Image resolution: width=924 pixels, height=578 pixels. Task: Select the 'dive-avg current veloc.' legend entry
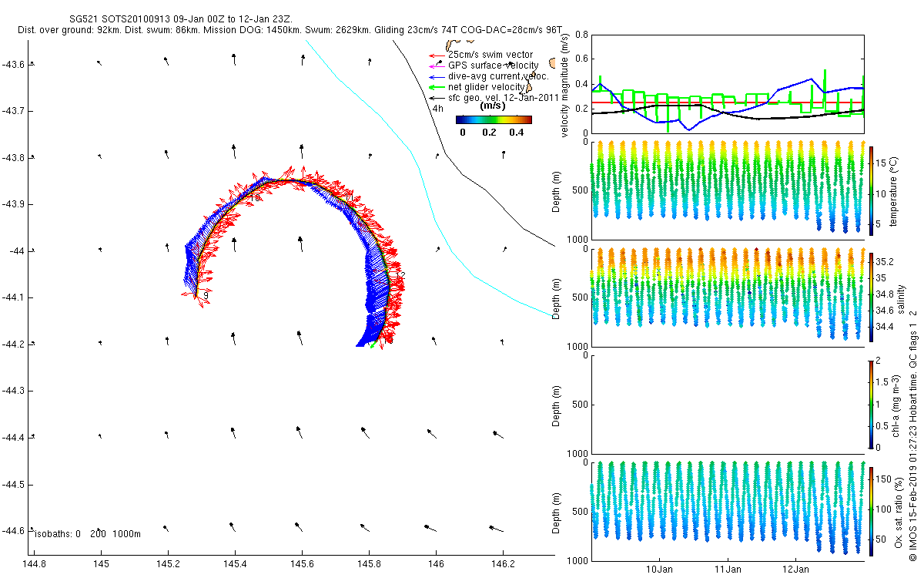pyautogui.click(x=498, y=76)
